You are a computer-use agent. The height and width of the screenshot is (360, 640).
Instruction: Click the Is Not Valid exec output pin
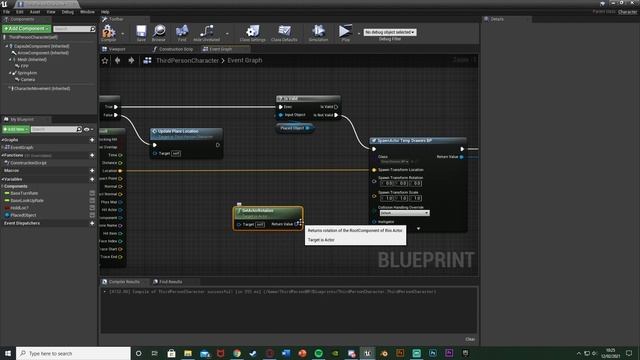[x=336, y=115]
